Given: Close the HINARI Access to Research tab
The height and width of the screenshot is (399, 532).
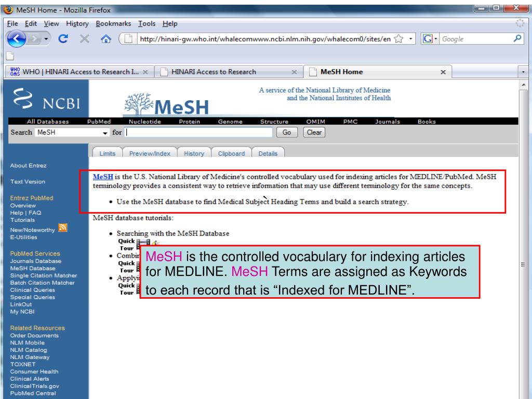Looking at the screenshot, I should click(x=294, y=72).
